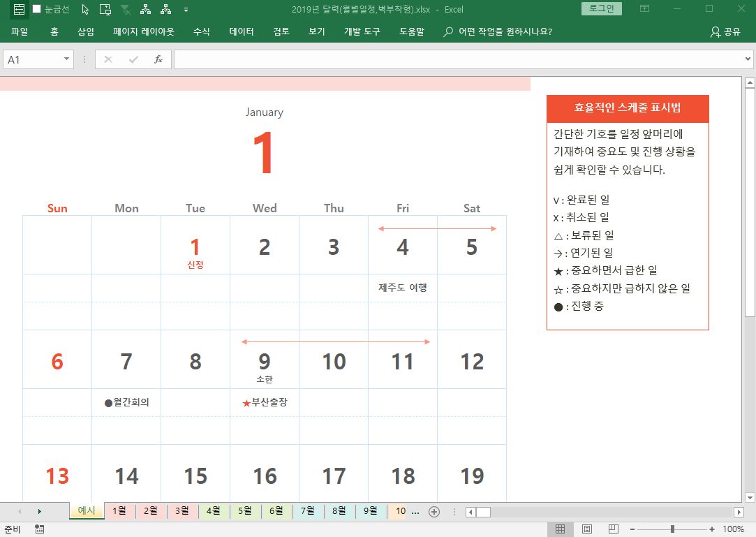Open the 5월 sheet tab
756x537 pixels.
click(x=245, y=510)
